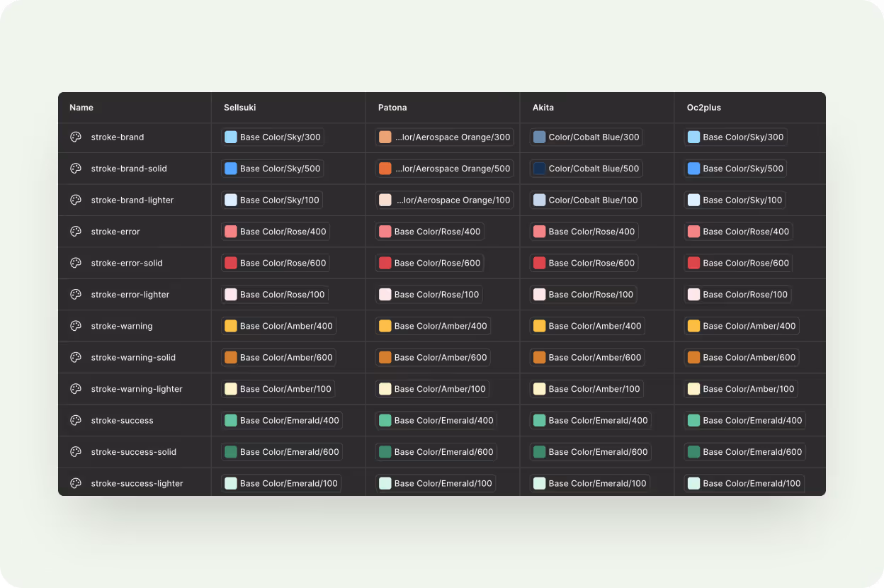Select the Akita column header

point(543,108)
